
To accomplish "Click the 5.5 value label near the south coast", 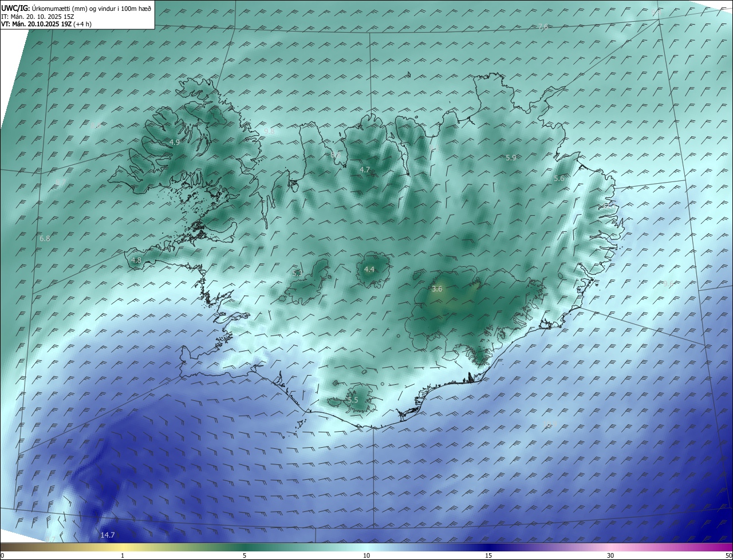I will (x=353, y=400).
